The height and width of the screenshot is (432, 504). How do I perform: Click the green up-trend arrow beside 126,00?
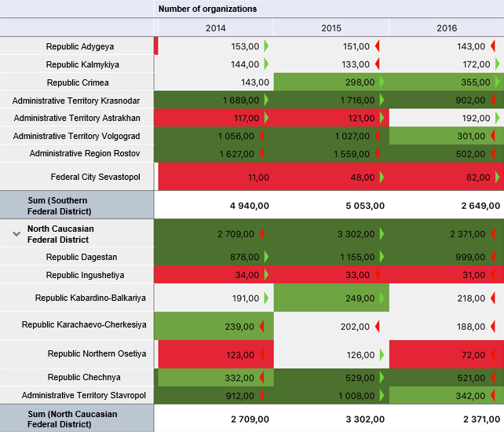pos(382,355)
